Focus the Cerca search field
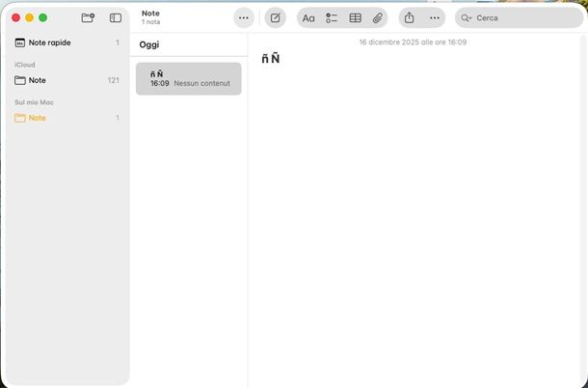This screenshot has width=588, height=388. [520, 17]
